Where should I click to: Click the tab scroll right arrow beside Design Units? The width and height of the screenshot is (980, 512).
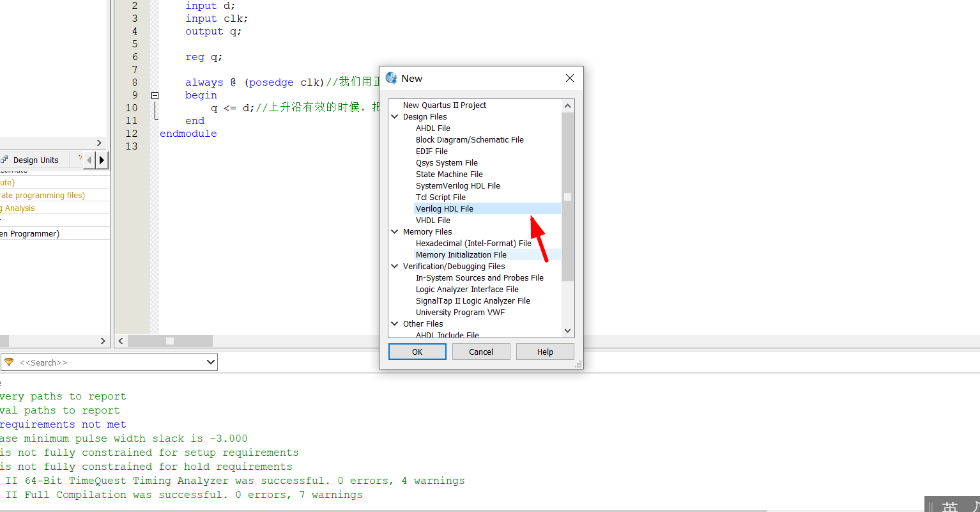pyautogui.click(x=102, y=160)
